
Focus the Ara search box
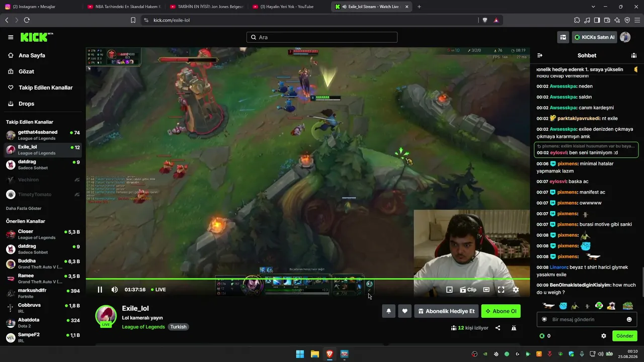pyautogui.click(x=322, y=37)
